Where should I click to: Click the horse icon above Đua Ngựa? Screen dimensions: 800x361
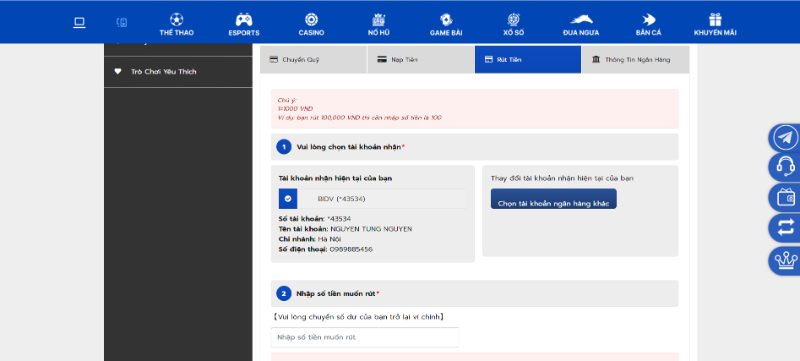[x=581, y=19]
